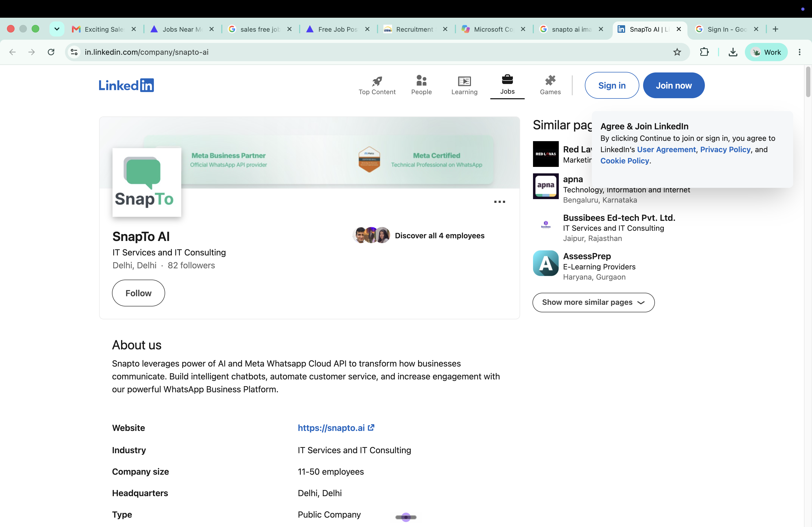This screenshot has height=527, width=812.
Task: Click the Red Lavas logo thumbnail
Action: click(546, 154)
